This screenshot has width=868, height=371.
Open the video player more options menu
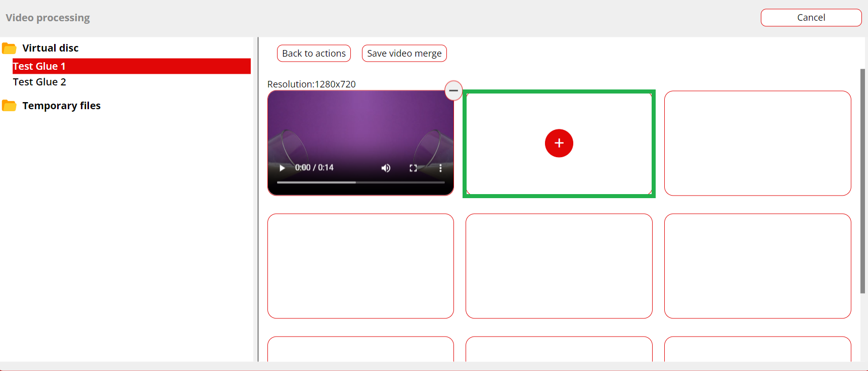(440, 168)
